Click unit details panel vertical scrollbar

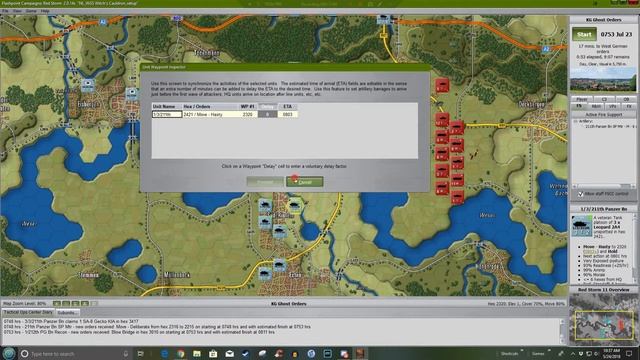(x=634, y=248)
